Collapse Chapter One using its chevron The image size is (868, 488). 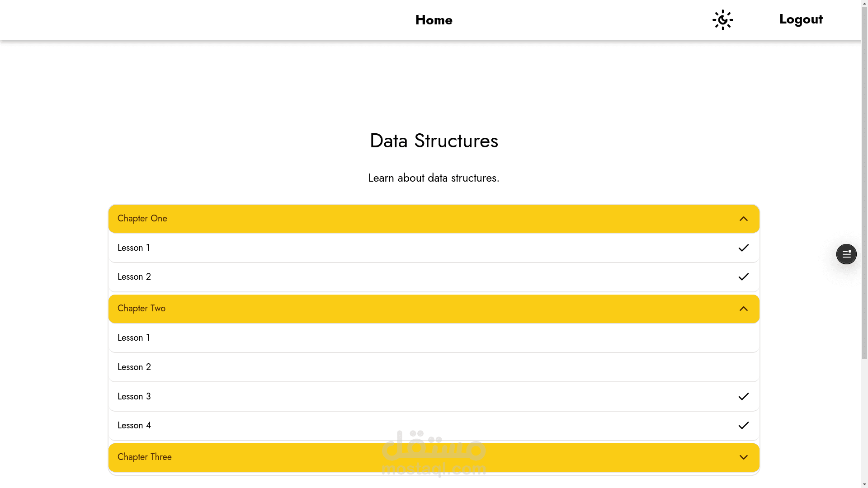(x=743, y=219)
